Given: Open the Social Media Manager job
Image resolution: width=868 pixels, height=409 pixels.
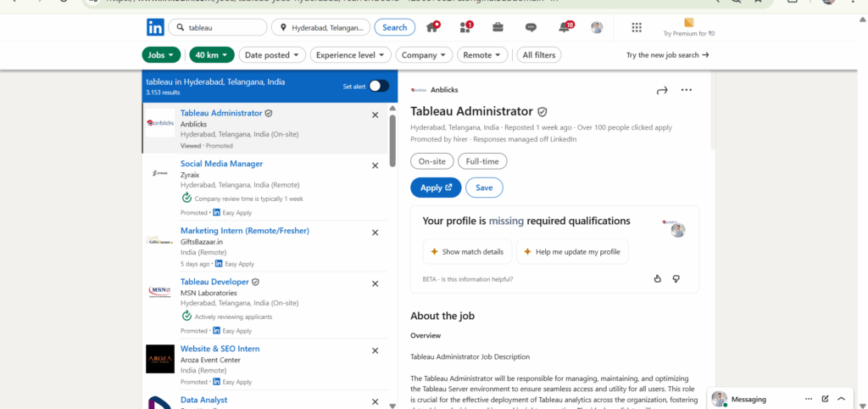Looking at the screenshot, I should click(221, 164).
